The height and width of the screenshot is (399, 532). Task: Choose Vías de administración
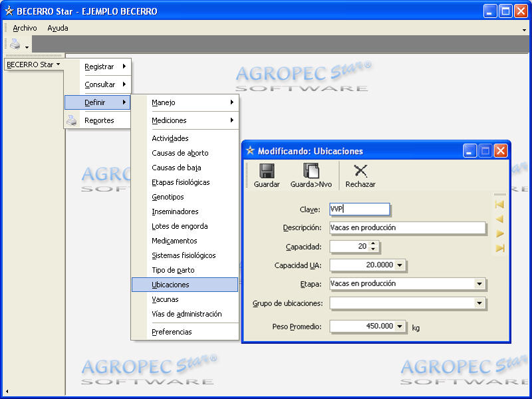(x=185, y=314)
